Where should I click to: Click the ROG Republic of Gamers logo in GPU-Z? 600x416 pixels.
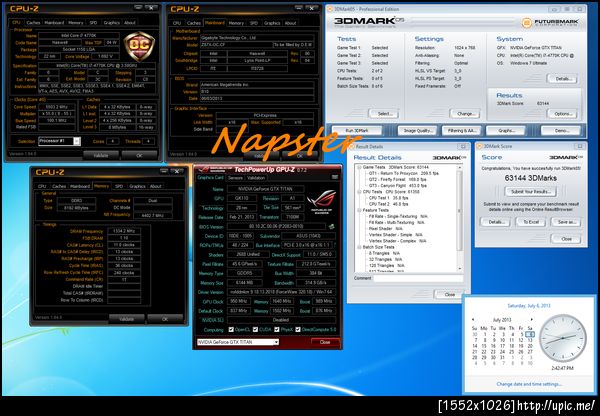coord(321,202)
